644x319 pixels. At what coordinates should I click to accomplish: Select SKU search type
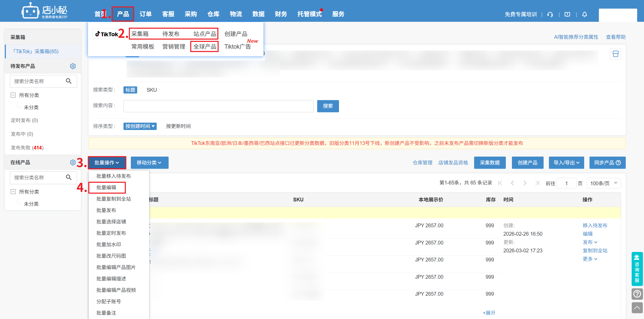click(152, 90)
